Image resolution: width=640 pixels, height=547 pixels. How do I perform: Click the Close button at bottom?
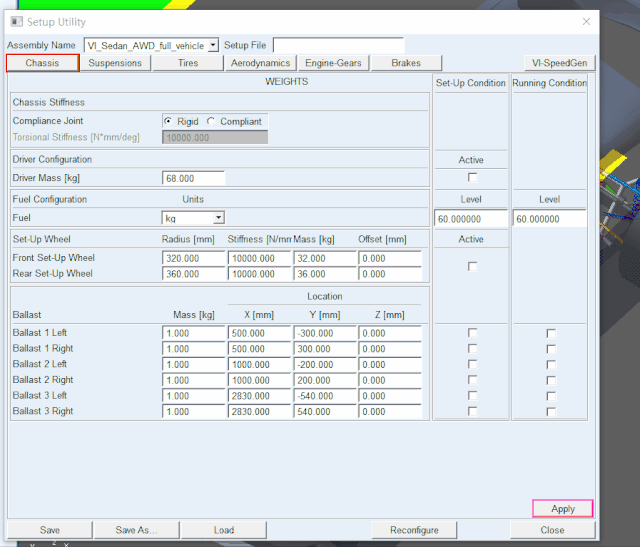tap(552, 530)
